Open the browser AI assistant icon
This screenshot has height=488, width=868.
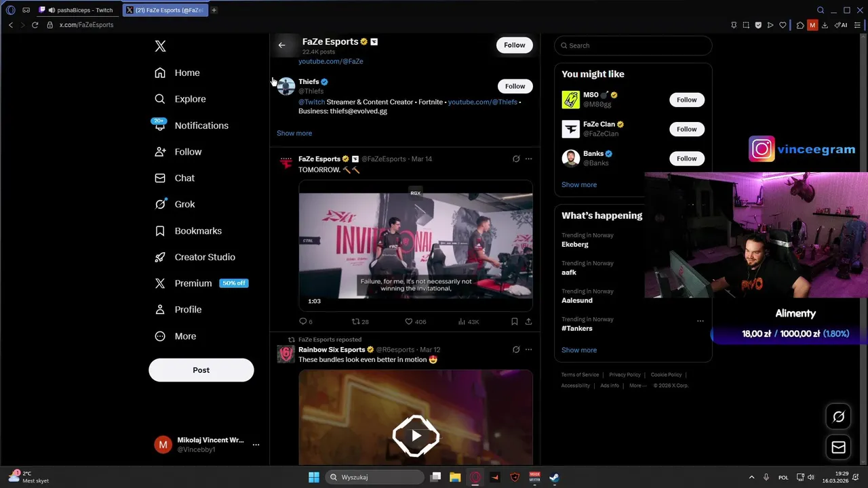[x=841, y=25]
